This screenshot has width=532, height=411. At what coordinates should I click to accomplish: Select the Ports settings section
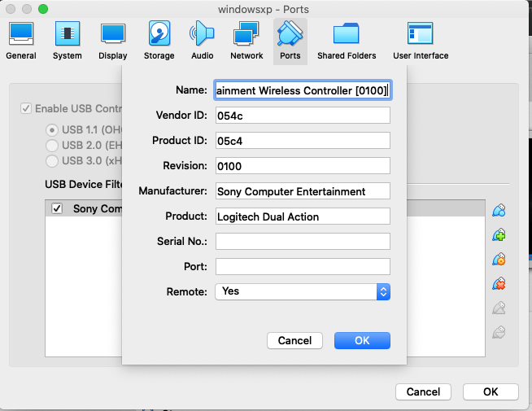coord(290,41)
